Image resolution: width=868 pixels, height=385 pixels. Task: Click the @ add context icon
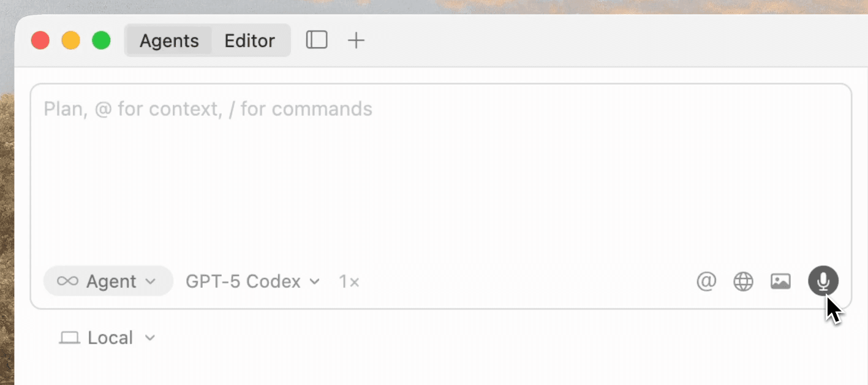[x=706, y=282]
